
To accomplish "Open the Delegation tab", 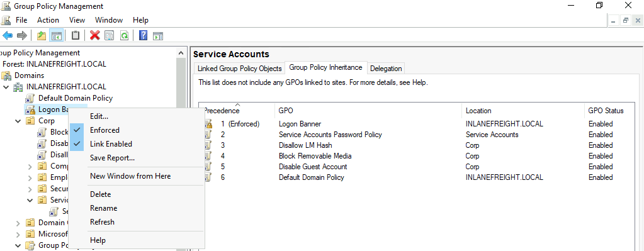I will pos(386,69).
